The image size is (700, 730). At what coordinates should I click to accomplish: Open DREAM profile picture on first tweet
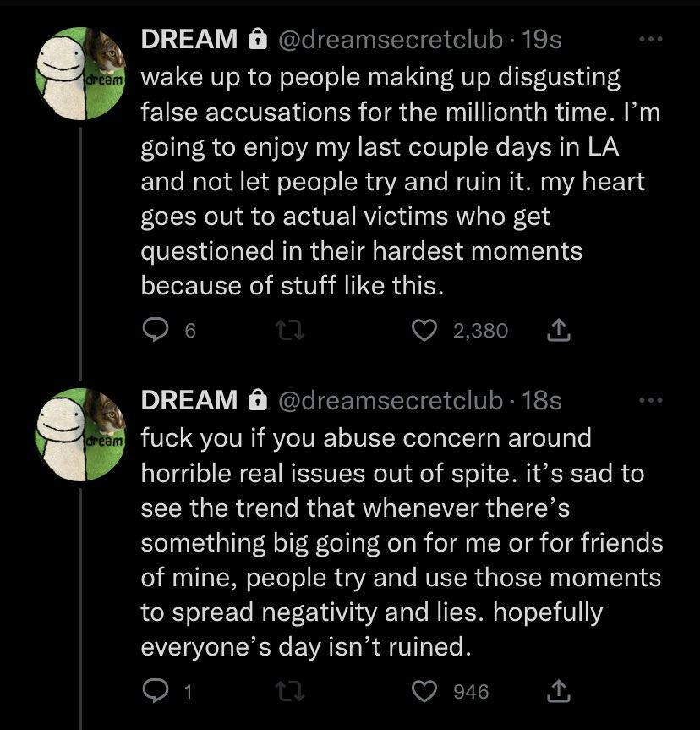80,74
